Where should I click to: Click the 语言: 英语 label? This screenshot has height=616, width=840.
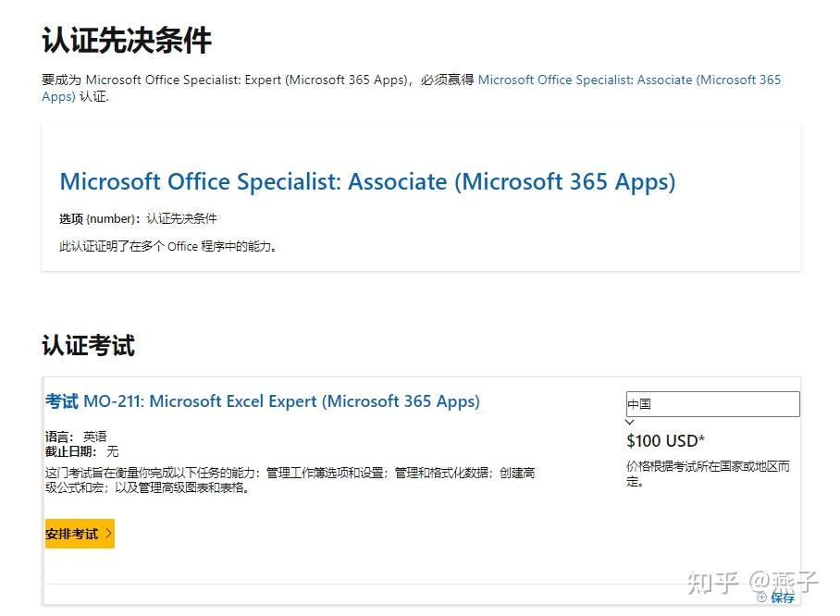pos(76,437)
